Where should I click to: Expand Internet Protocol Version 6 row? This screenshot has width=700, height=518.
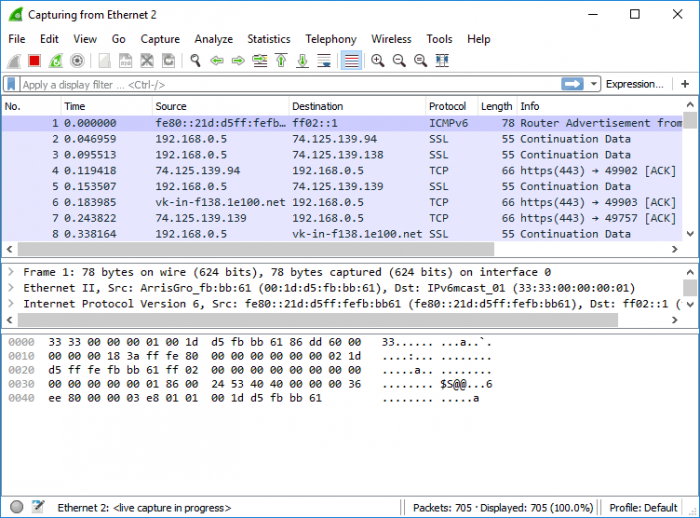[x=12, y=304]
